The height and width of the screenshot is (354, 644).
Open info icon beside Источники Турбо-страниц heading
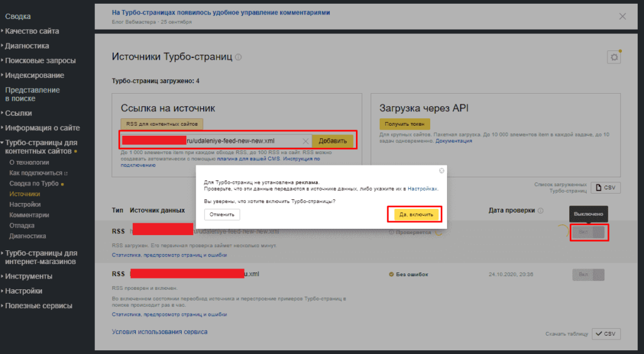tap(238, 57)
